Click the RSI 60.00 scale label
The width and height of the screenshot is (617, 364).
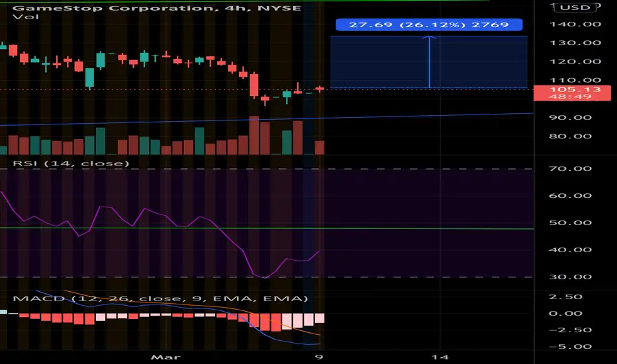point(570,196)
